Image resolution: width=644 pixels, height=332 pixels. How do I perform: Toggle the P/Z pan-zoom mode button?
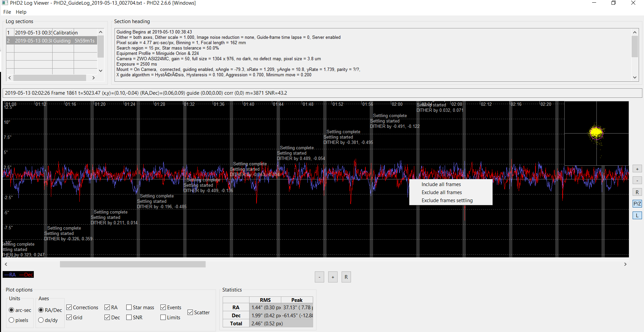[637, 203]
